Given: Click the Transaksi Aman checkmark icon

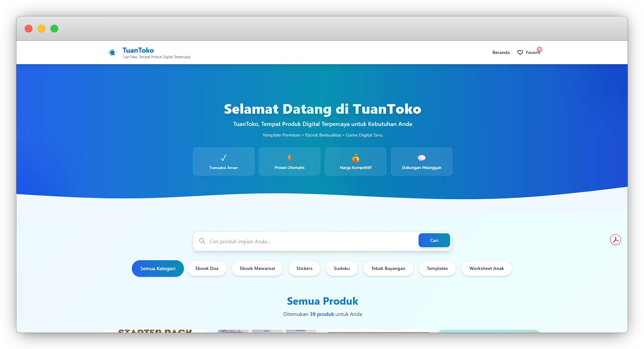Looking at the screenshot, I should click(x=223, y=158).
